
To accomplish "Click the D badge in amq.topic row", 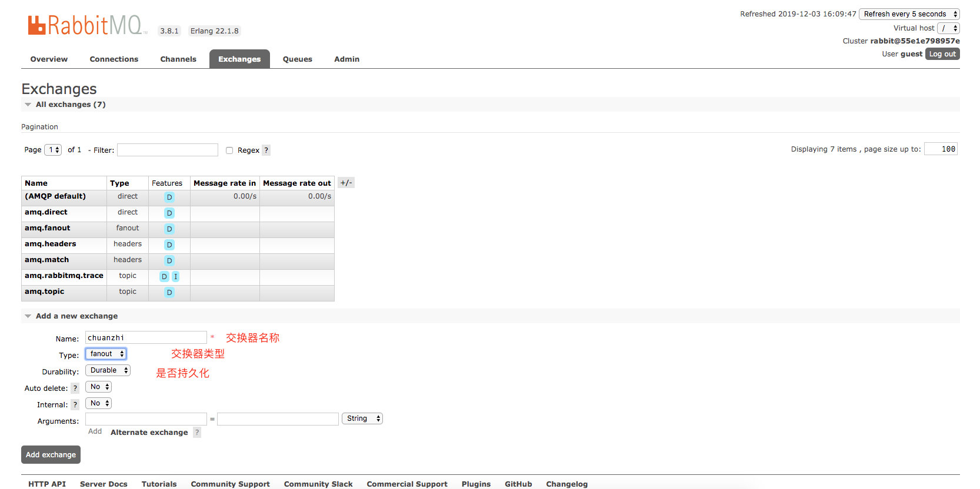I will [x=169, y=292].
